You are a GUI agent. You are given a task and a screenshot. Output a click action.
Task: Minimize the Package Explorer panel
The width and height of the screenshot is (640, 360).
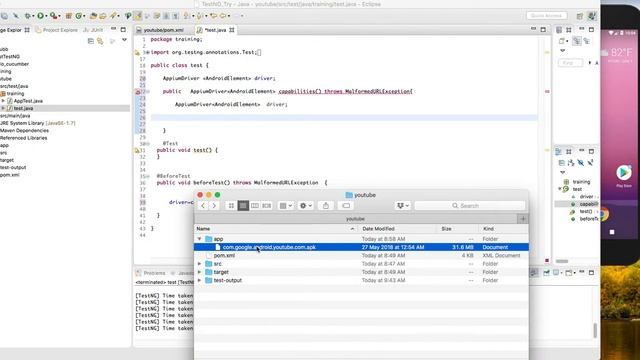[113, 29]
